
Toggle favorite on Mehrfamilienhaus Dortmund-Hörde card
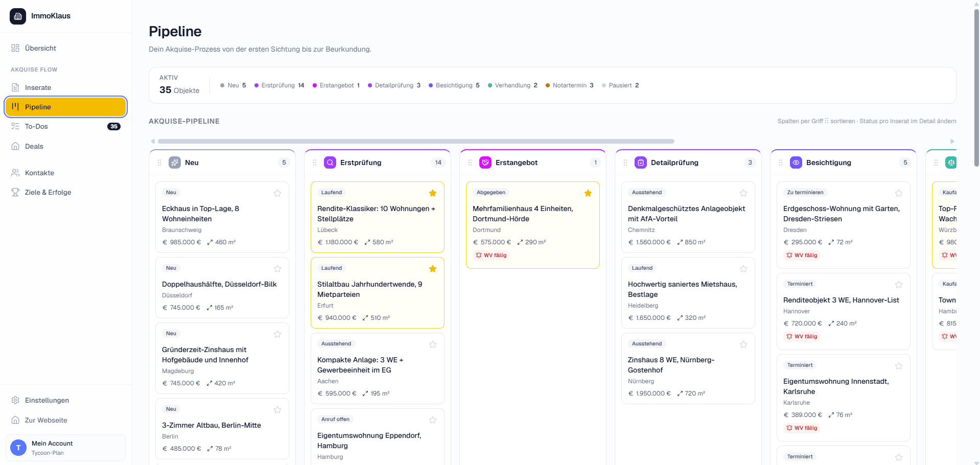click(x=588, y=193)
